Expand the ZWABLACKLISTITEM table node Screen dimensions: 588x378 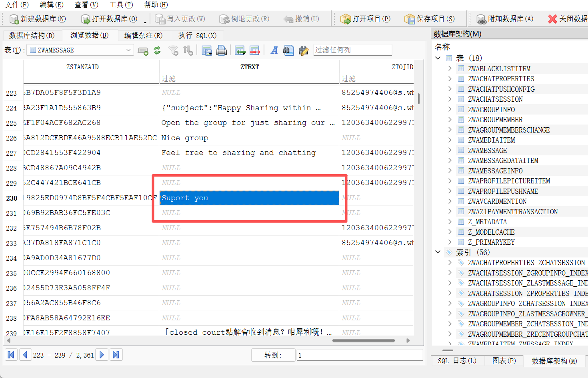tap(450, 68)
